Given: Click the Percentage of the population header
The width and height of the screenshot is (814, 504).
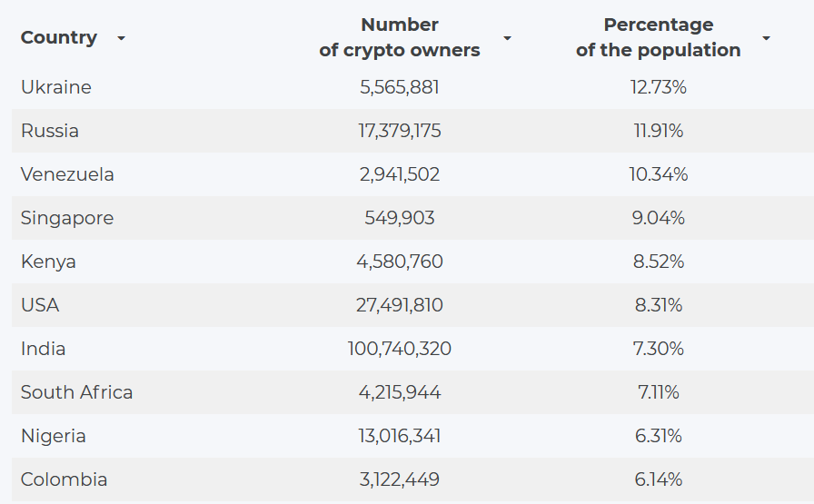Looking at the screenshot, I should tap(658, 37).
